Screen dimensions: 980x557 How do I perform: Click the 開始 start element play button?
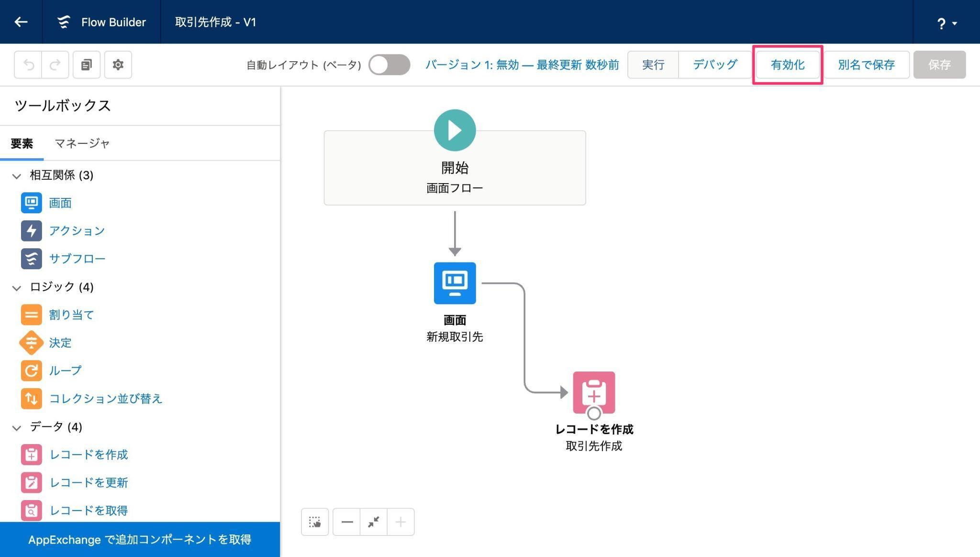[x=455, y=130]
